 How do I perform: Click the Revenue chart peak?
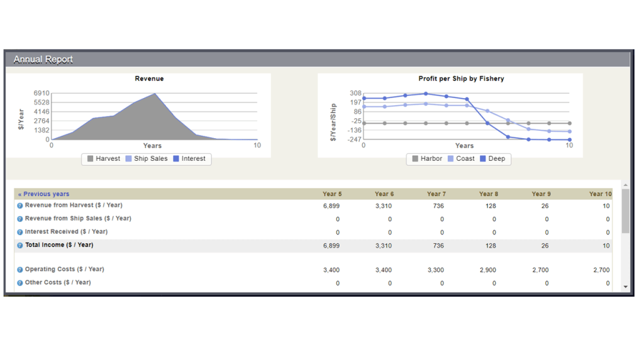point(155,94)
